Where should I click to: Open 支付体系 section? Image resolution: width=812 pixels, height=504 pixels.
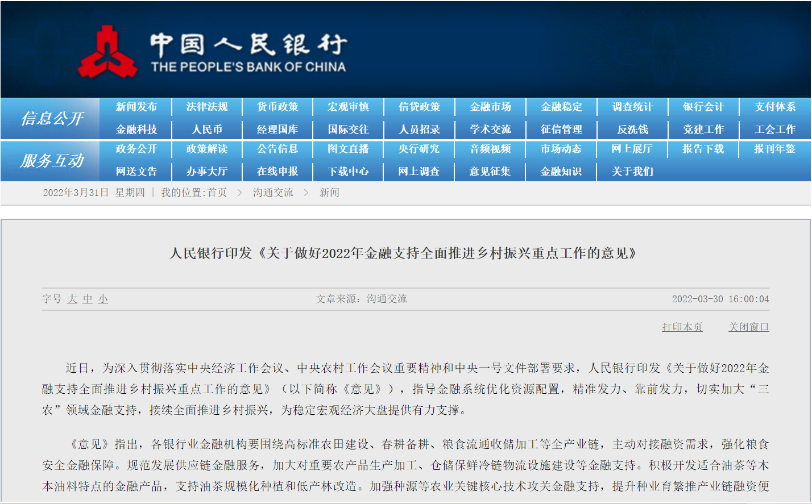click(x=775, y=107)
